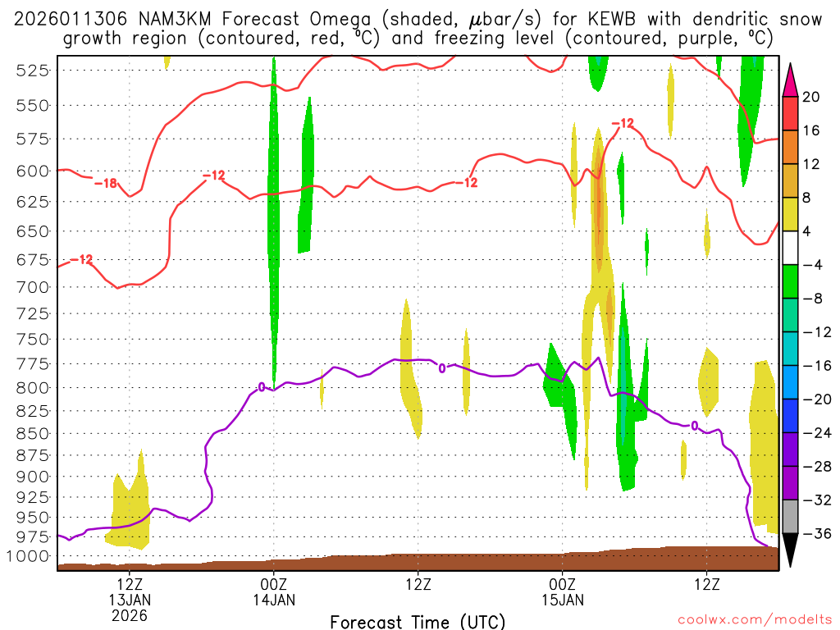Select the dark blue -24 to -20 color swatch

(x=790, y=416)
